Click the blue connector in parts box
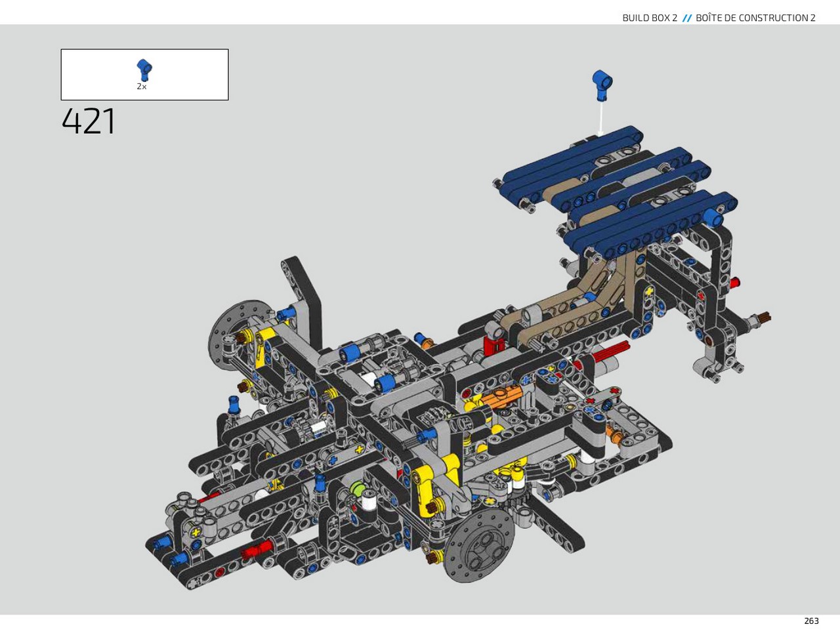 click(x=144, y=70)
